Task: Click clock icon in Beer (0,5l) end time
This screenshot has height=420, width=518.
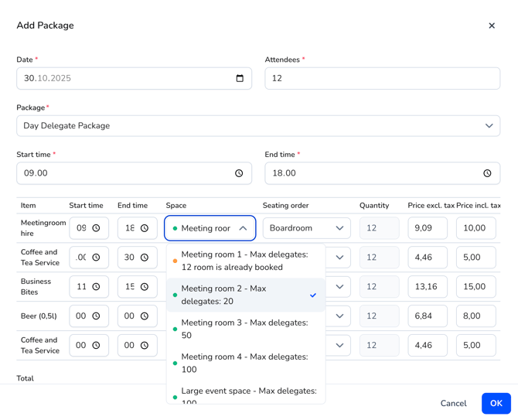Action: coord(145,316)
